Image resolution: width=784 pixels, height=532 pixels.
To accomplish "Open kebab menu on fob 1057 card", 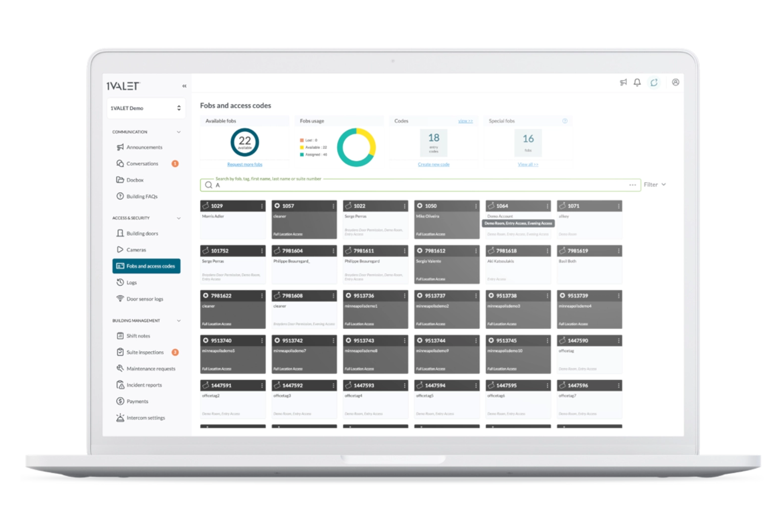I will pos(333,206).
